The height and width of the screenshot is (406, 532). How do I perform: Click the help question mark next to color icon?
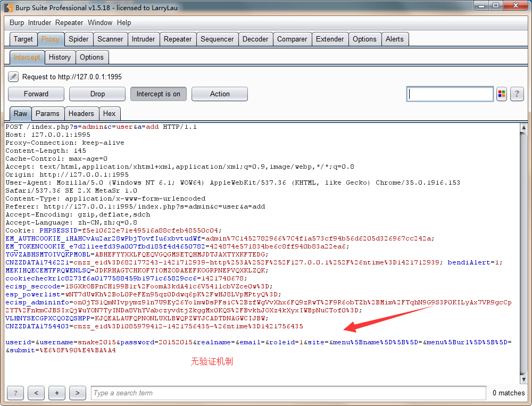[517, 94]
